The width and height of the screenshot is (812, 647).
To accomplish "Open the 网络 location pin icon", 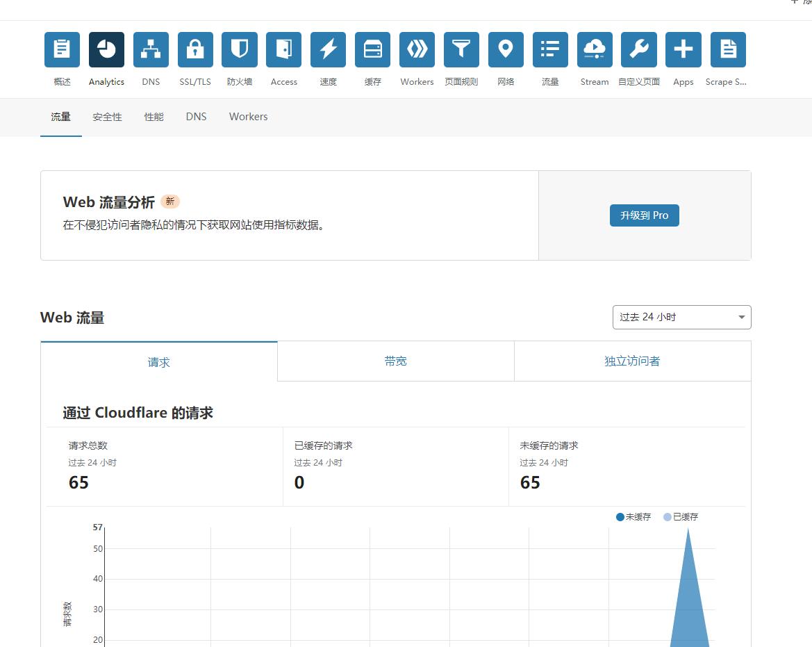I will (506, 50).
